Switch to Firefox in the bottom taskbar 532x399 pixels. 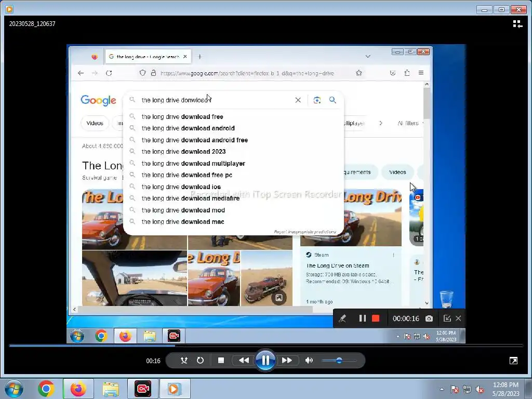click(x=78, y=389)
